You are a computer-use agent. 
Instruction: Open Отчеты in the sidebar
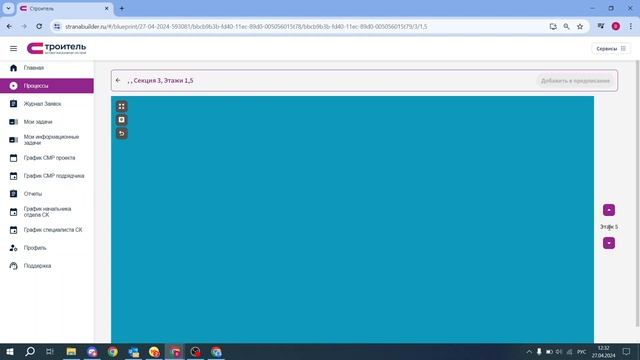[47, 194]
